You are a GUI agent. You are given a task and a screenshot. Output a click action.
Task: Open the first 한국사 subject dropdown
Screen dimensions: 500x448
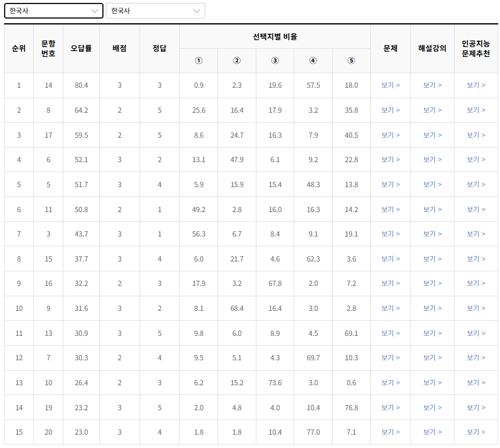coord(53,10)
